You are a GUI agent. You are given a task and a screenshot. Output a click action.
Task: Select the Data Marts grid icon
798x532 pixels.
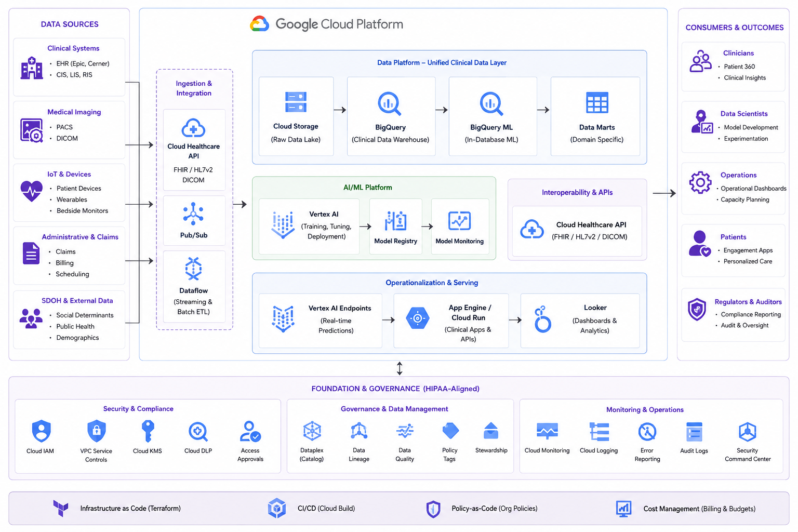point(597,103)
